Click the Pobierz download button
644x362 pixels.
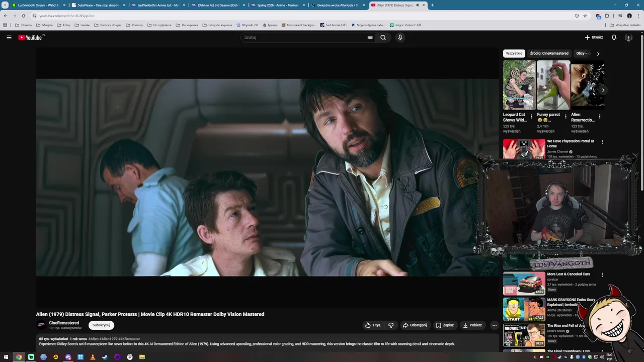(472, 325)
